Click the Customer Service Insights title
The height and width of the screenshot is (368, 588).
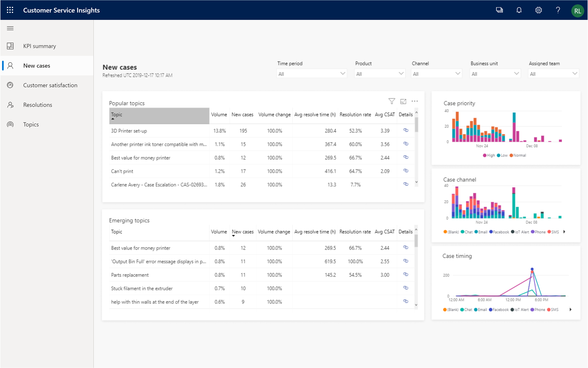click(61, 10)
